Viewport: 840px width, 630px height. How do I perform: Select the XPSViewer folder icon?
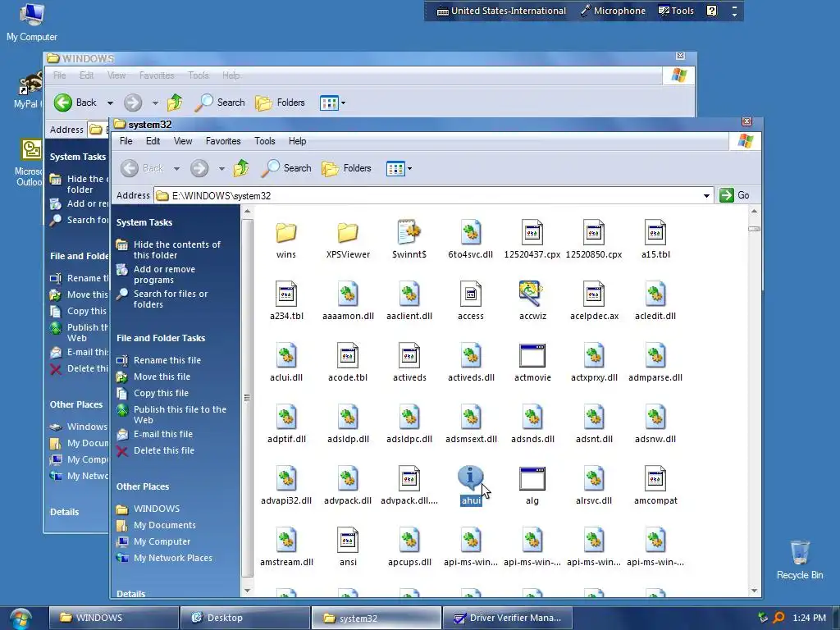click(x=348, y=233)
